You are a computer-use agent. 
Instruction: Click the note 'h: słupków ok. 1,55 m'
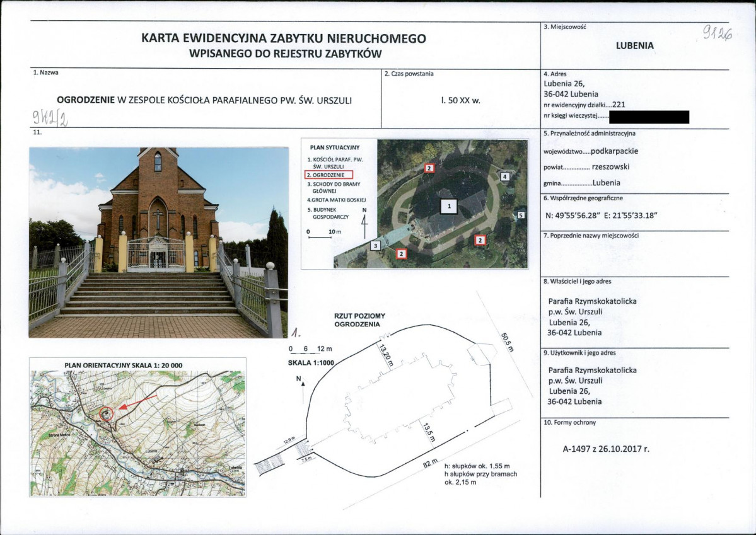tap(477, 466)
